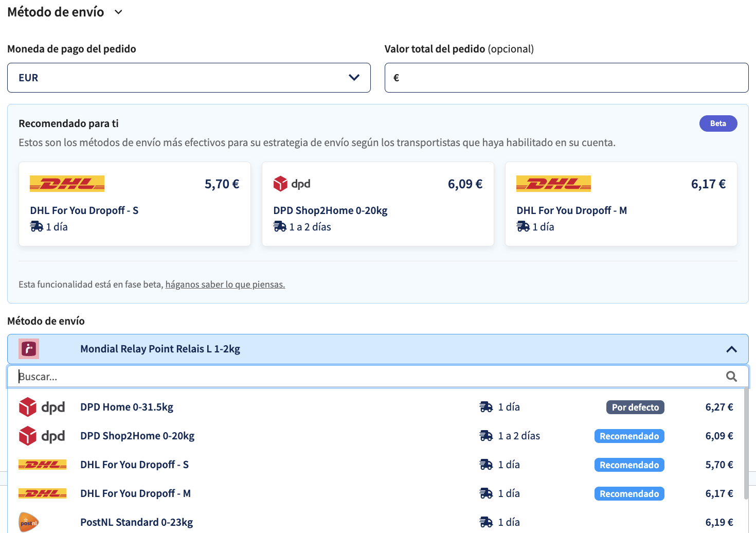Click the Mondial Relay logo icon

point(29,349)
